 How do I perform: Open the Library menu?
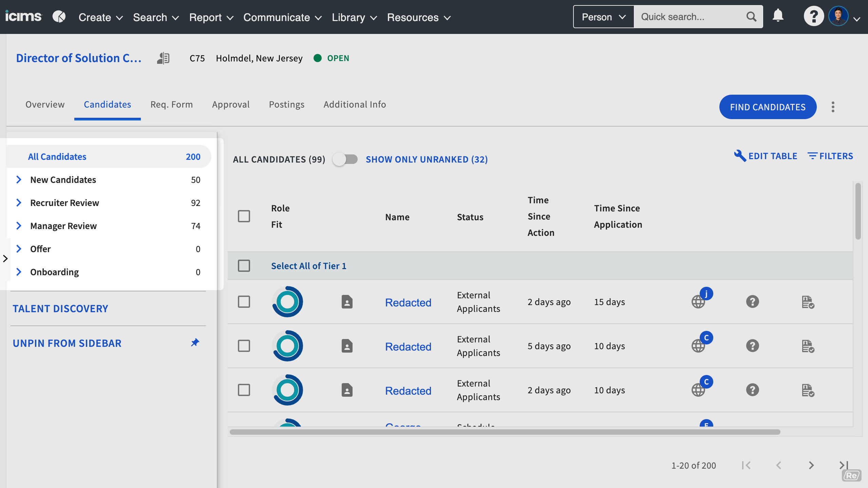pos(354,17)
